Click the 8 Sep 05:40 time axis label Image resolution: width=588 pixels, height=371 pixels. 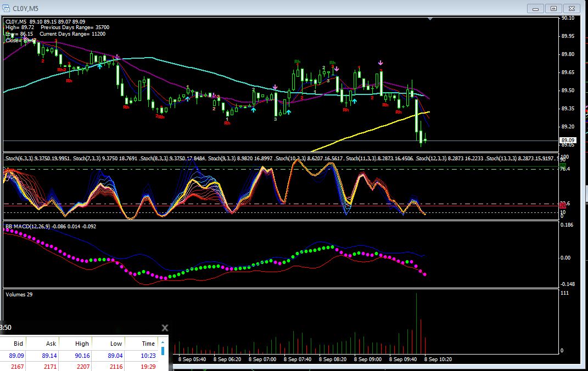click(x=192, y=359)
